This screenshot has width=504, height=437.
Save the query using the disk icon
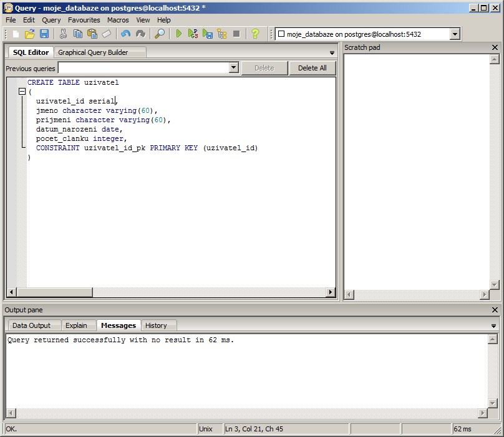coord(44,34)
